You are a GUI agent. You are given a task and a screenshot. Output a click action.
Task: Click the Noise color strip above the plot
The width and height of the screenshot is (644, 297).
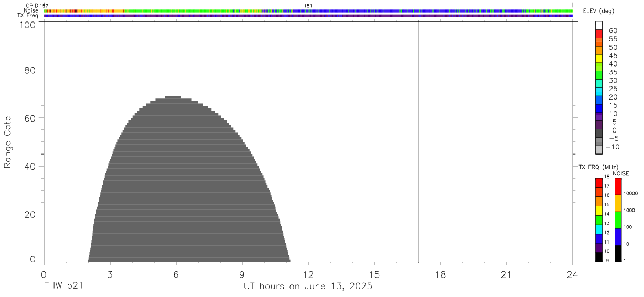coord(308,10)
